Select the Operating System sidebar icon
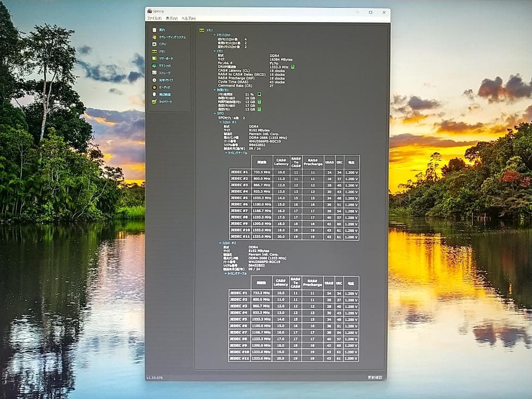Image resolution: width=532 pixels, height=399 pixels. (155, 37)
